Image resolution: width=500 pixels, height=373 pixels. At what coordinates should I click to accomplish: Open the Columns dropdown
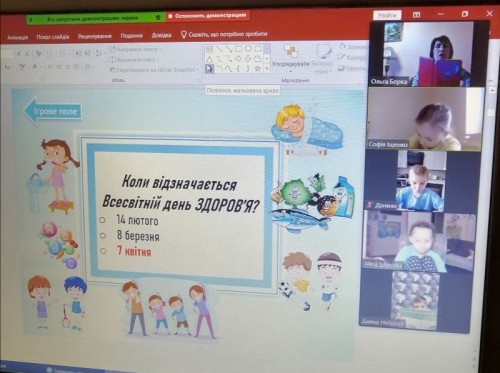tap(89, 67)
